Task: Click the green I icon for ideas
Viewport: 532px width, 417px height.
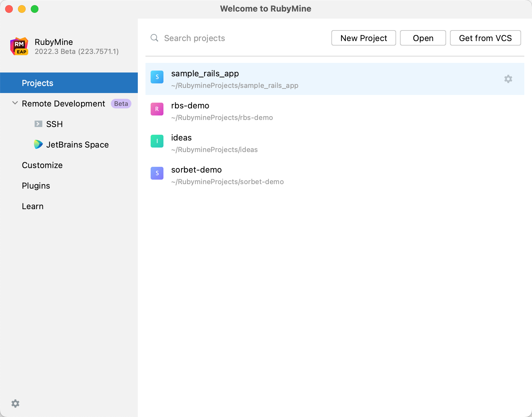Action: (157, 141)
